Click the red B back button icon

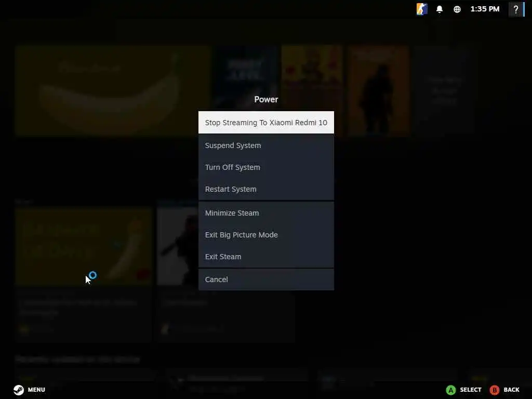[495, 390]
